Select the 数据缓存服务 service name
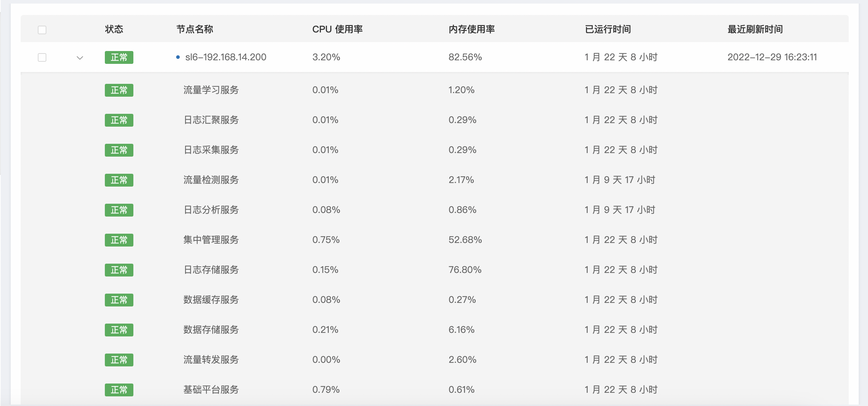This screenshot has height=406, width=868. click(211, 300)
